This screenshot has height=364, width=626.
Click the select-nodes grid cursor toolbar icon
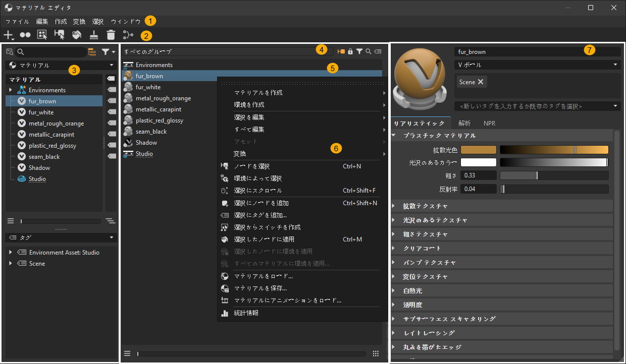(x=42, y=35)
